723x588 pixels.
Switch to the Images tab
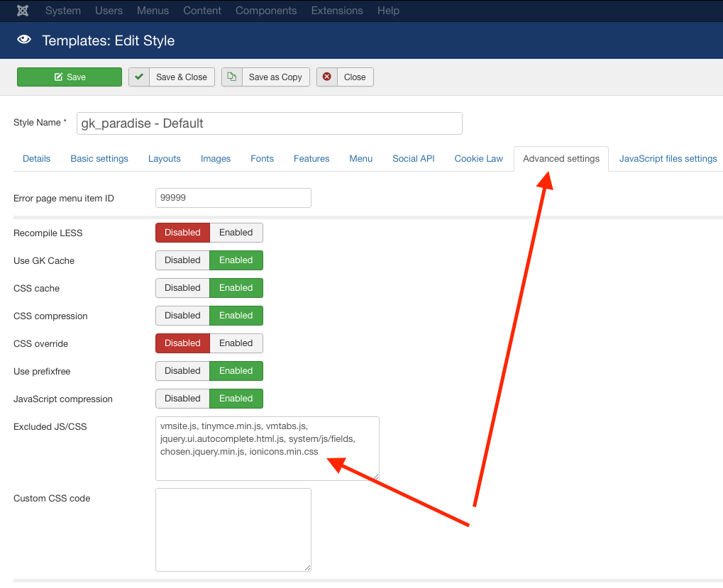[215, 158]
